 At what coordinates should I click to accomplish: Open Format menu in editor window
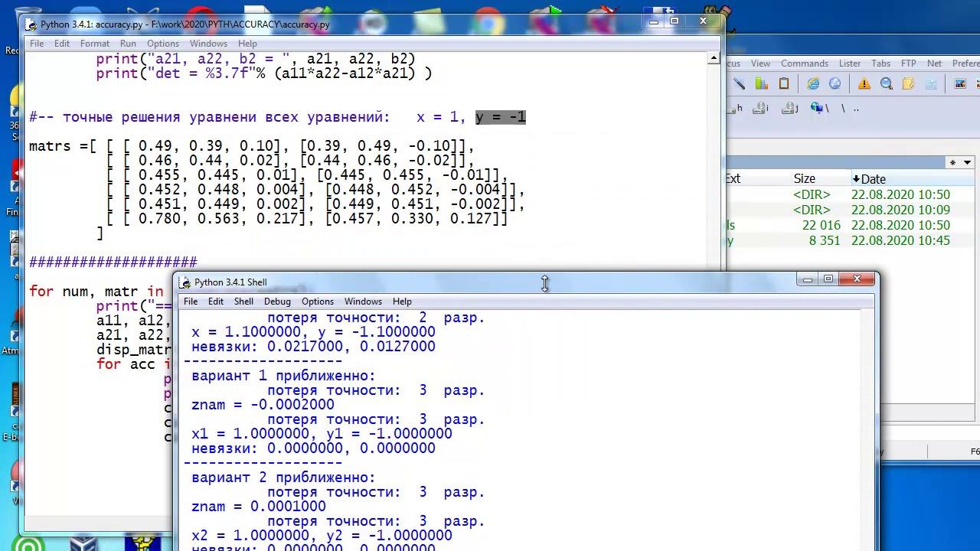95,44
